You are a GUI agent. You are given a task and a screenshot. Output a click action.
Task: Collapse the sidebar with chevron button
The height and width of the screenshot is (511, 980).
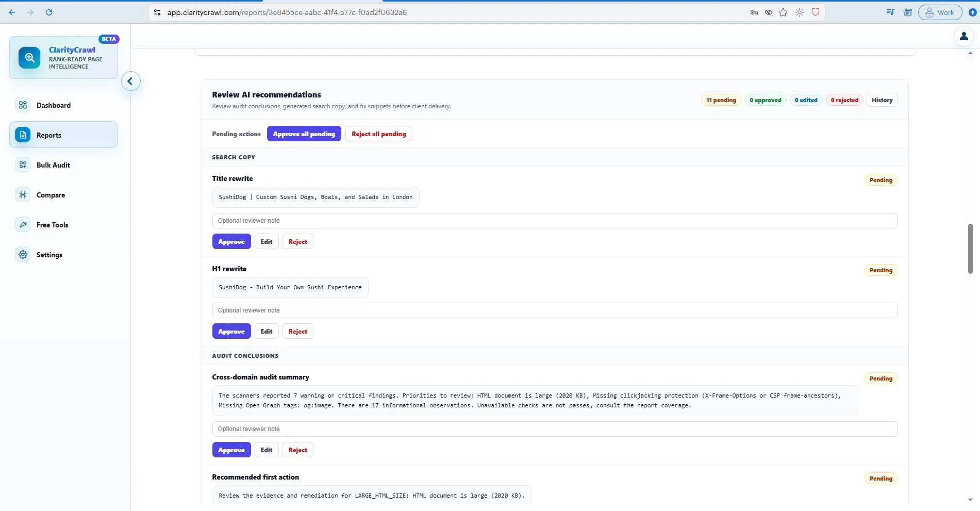(x=130, y=81)
